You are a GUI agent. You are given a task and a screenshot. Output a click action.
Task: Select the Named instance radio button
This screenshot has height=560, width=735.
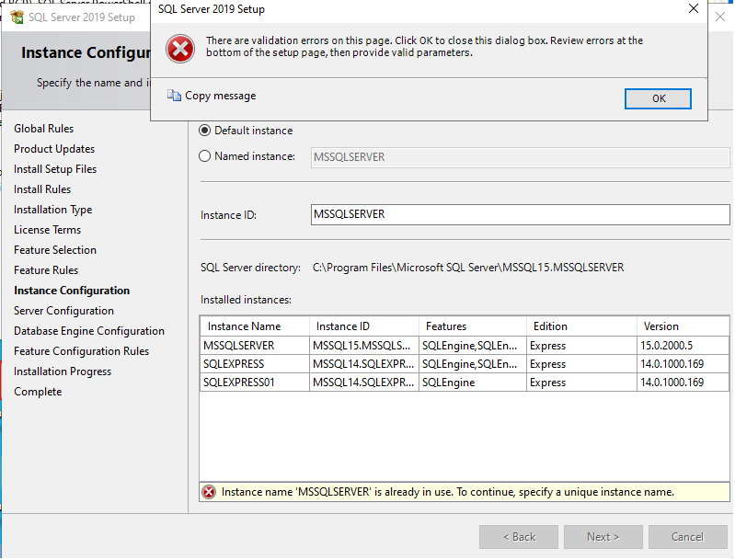click(204, 156)
